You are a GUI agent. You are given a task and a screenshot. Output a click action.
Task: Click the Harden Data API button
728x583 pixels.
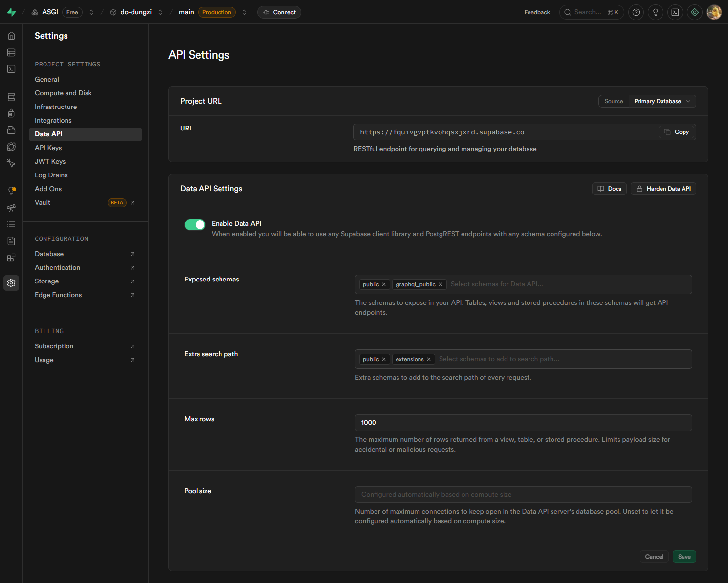pyautogui.click(x=663, y=189)
